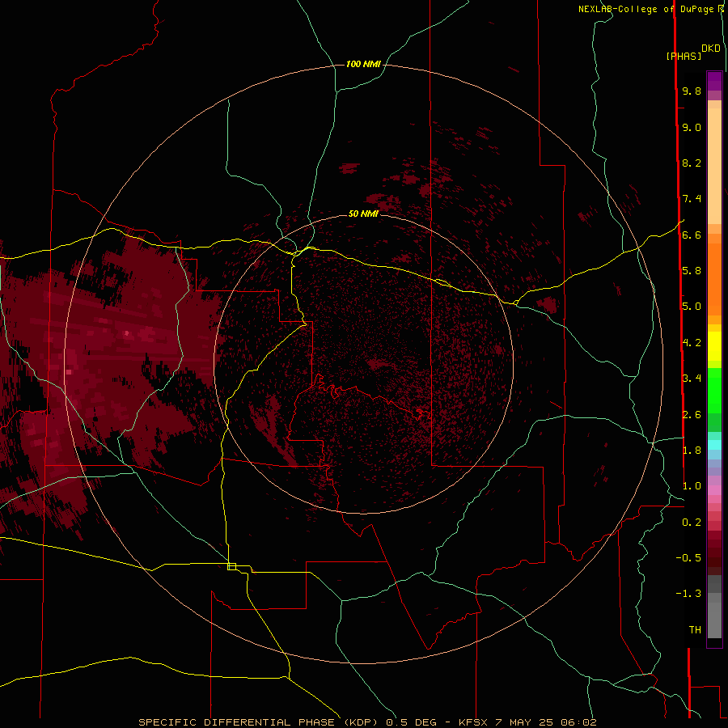Viewport: 728px width, 728px height.
Task: Click the 5.8 value on the color scale
Action: click(692, 270)
